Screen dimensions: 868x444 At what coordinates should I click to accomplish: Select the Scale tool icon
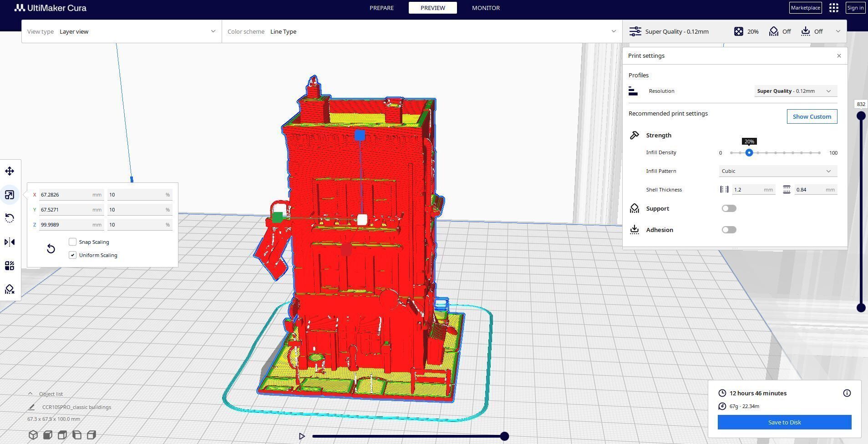click(x=10, y=195)
